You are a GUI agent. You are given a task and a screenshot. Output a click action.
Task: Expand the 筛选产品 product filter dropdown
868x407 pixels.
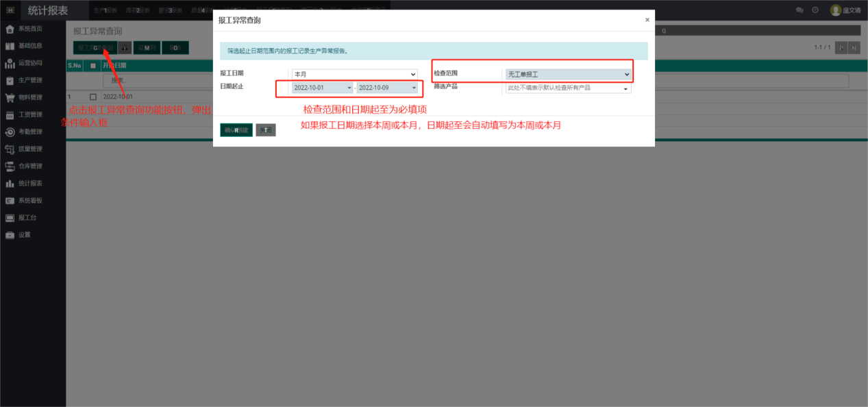[568, 88]
